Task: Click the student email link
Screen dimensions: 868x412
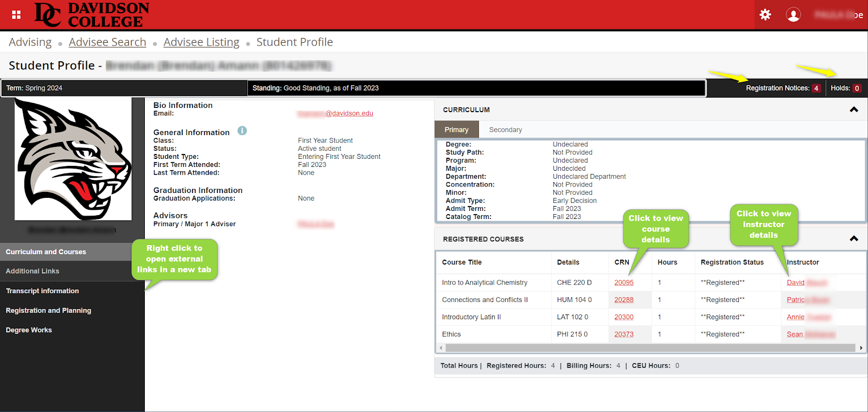Action: pos(335,113)
